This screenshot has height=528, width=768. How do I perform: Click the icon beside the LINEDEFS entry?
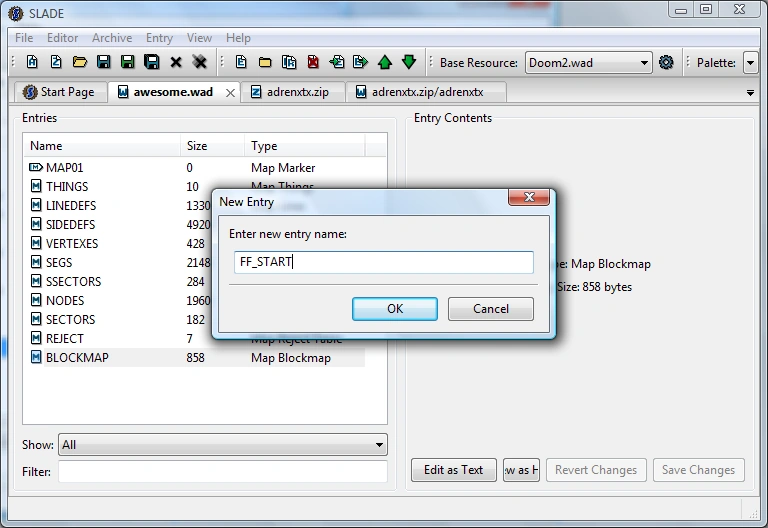pyautogui.click(x=36, y=205)
